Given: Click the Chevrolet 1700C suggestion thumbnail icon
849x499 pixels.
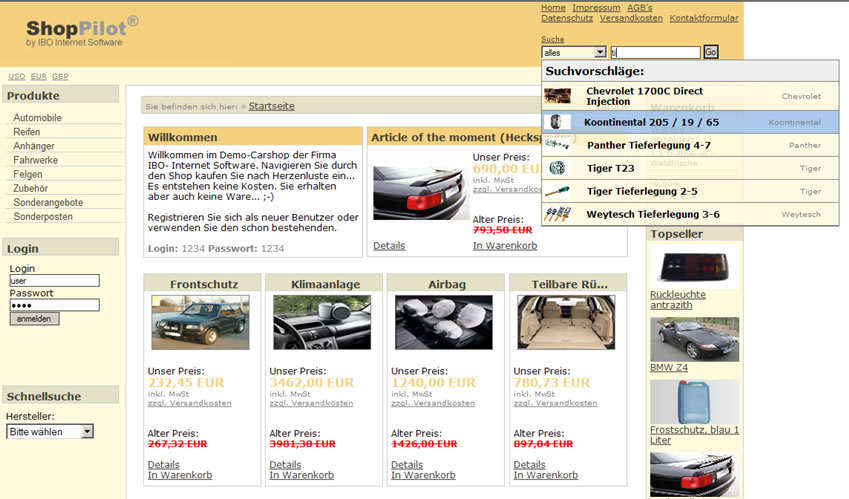Looking at the screenshot, I should tap(557, 96).
